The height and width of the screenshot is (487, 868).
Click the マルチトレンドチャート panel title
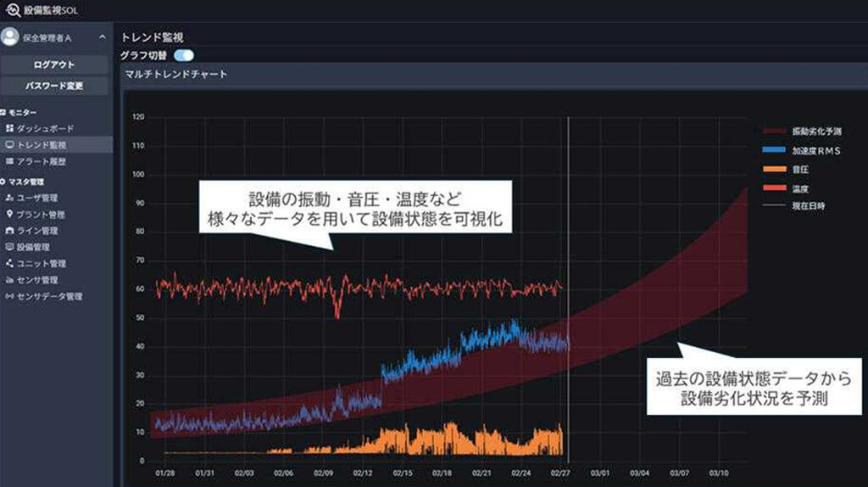tap(176, 74)
